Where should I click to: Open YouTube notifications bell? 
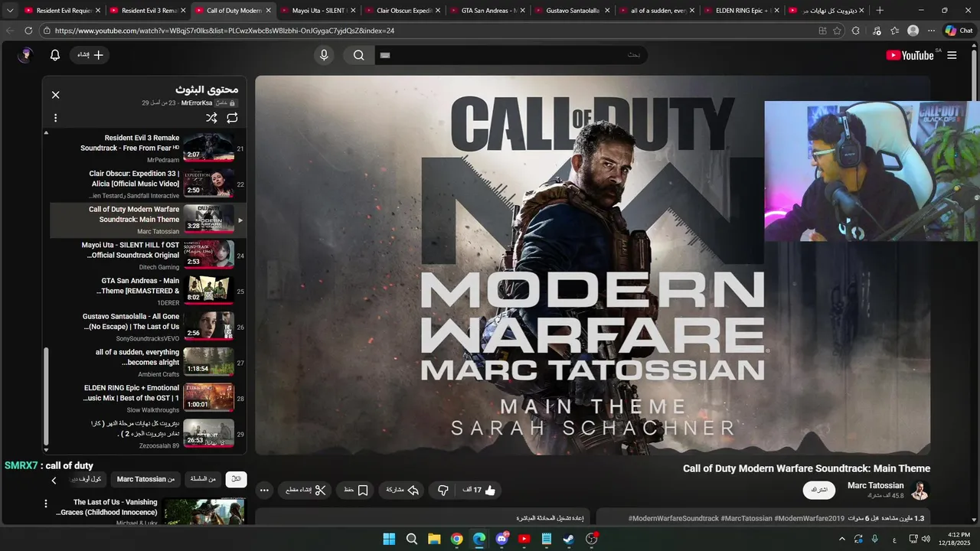[x=55, y=55]
